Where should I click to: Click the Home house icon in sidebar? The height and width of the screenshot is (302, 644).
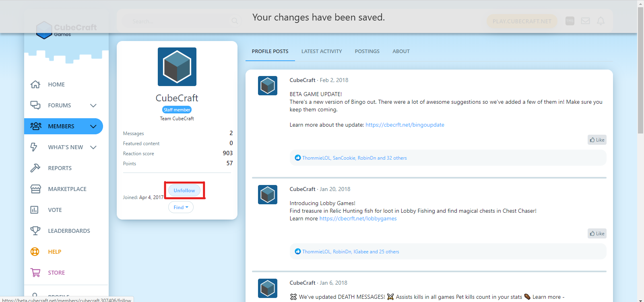(x=35, y=84)
